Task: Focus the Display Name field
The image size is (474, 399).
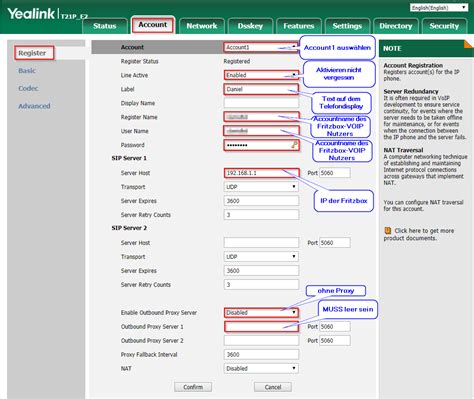Action: click(261, 103)
